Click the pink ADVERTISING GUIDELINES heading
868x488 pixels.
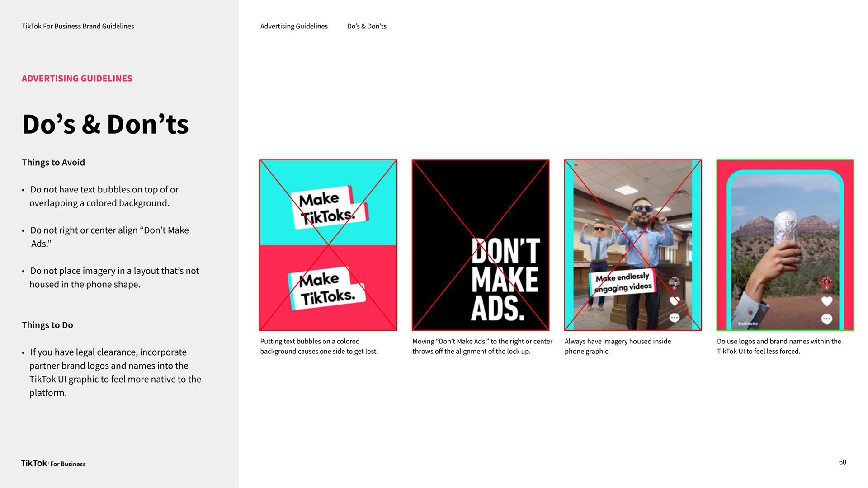tap(77, 79)
